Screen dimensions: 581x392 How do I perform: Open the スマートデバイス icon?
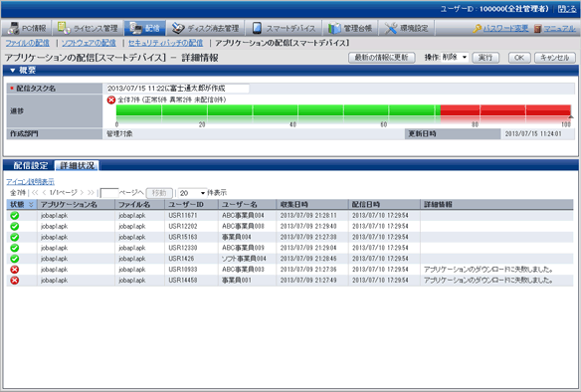[257, 28]
